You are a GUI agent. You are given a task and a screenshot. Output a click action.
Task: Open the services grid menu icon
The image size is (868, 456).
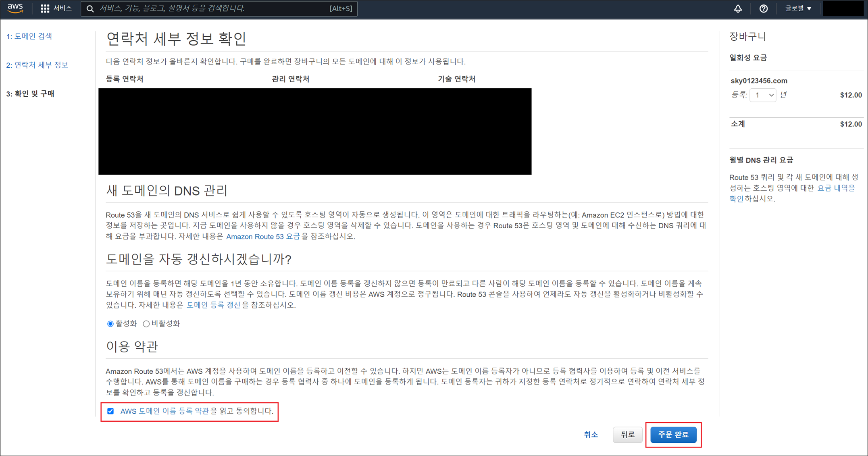tap(45, 8)
